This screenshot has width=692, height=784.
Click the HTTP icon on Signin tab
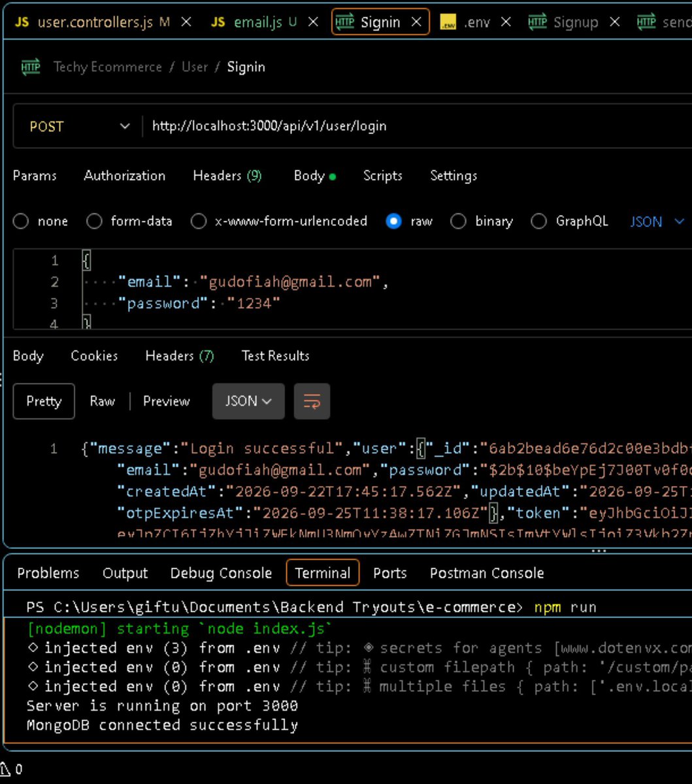pos(344,22)
